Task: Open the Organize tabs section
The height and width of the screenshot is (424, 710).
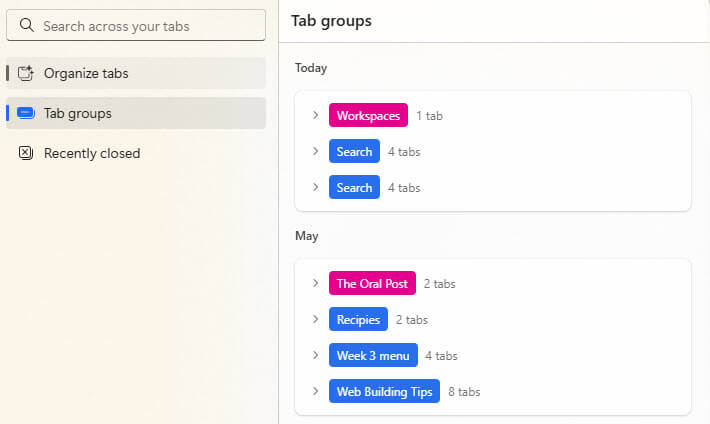Action: click(x=136, y=73)
